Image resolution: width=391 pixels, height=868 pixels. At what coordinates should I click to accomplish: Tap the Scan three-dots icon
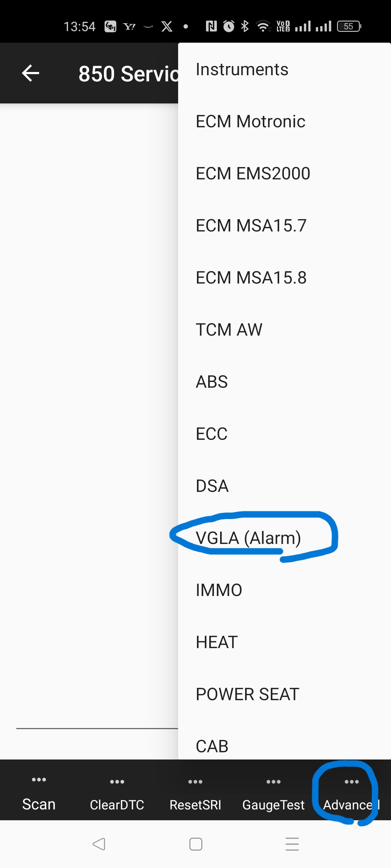click(39, 779)
